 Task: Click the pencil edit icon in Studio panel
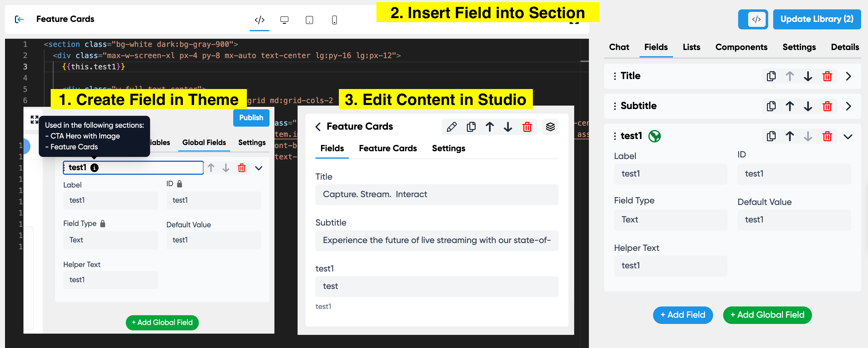[452, 127]
